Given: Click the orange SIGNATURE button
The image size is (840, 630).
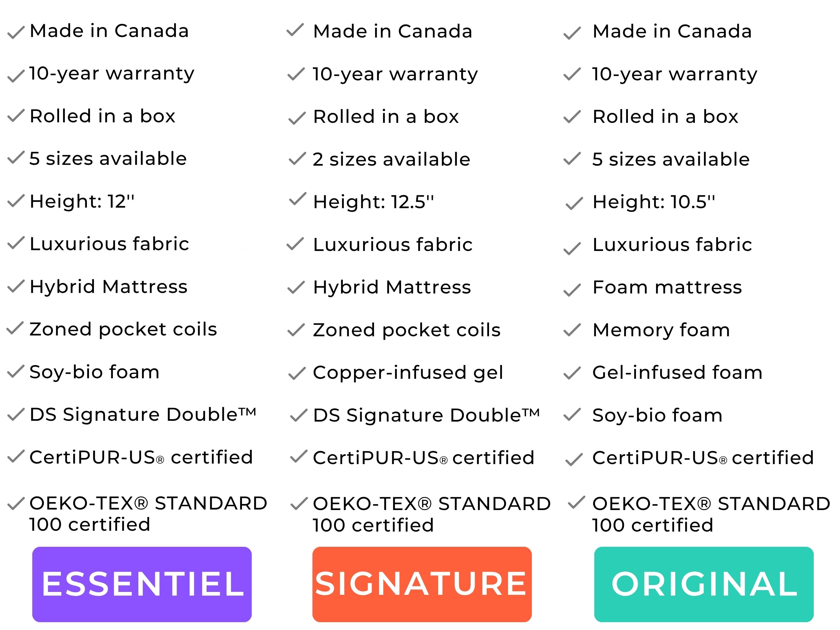Looking at the screenshot, I should tap(422, 584).
